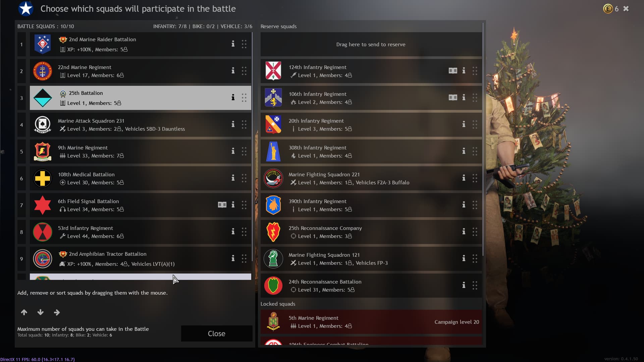Select the 9th Marine Regiment emblem
This screenshot has height=362, width=644.
click(43, 152)
